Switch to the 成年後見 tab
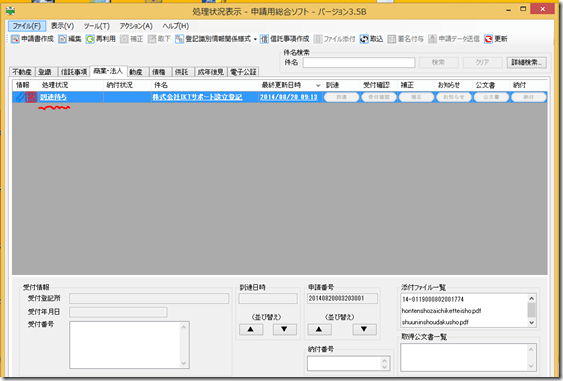 (211, 72)
